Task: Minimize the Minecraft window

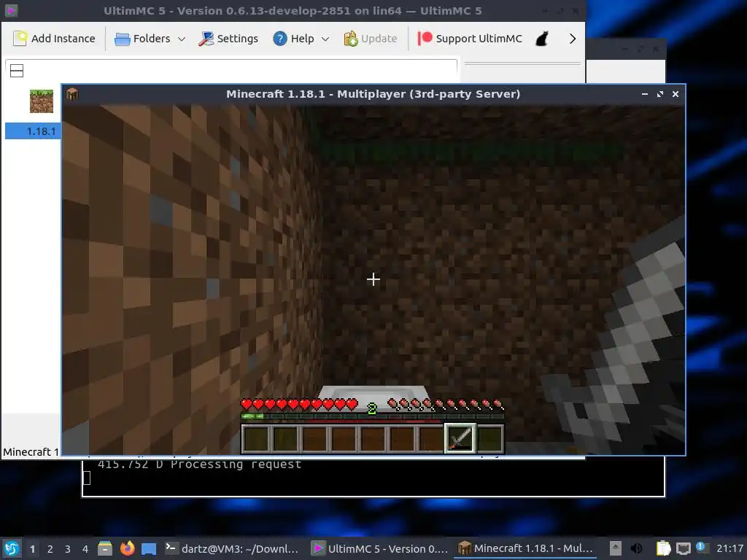Action: click(x=645, y=94)
